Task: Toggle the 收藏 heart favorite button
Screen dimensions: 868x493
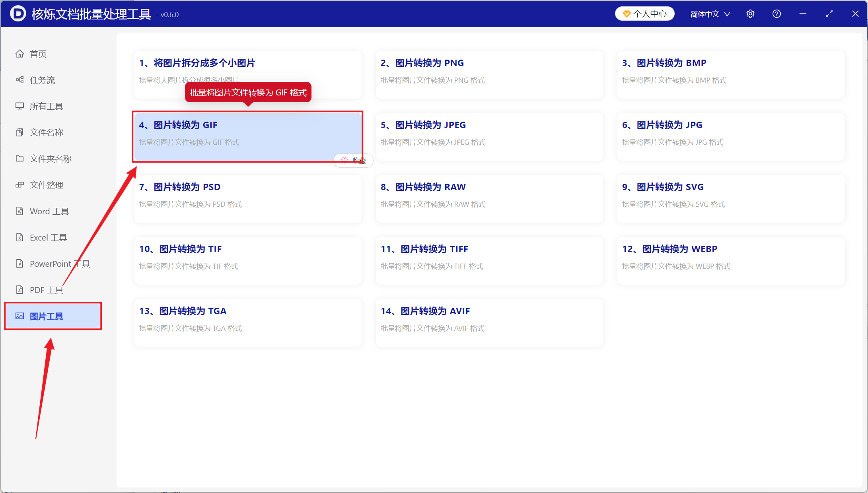Action: point(353,160)
